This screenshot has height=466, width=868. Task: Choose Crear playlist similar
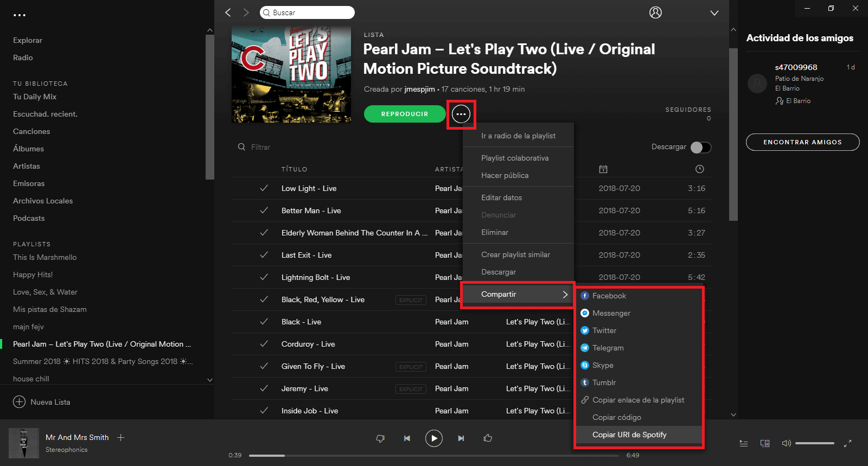pos(518,254)
